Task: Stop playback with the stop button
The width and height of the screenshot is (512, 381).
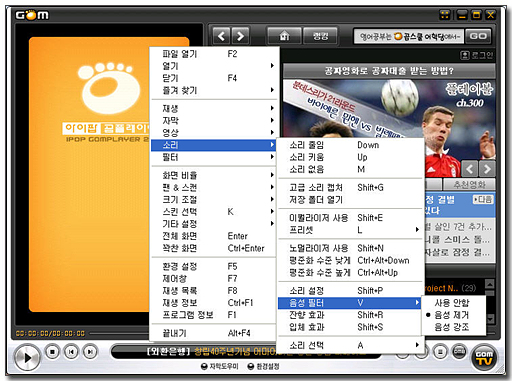Action: click(52, 352)
